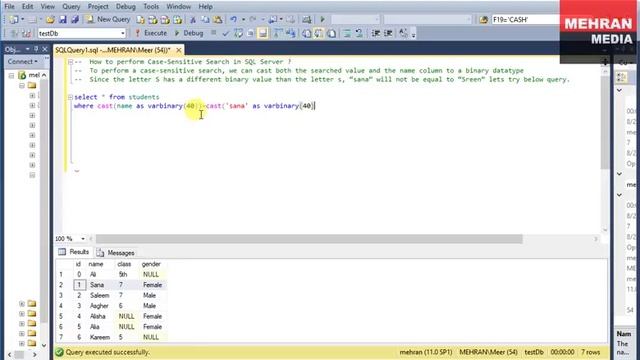Click the Analysis Services MDX Query icon
This screenshot has width=640, height=360.
coord(153,20)
